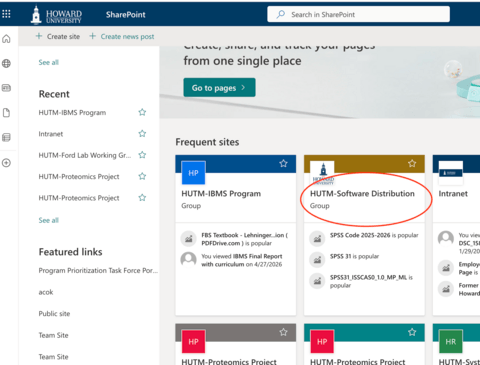Go to Home in the left rail

coord(6,39)
